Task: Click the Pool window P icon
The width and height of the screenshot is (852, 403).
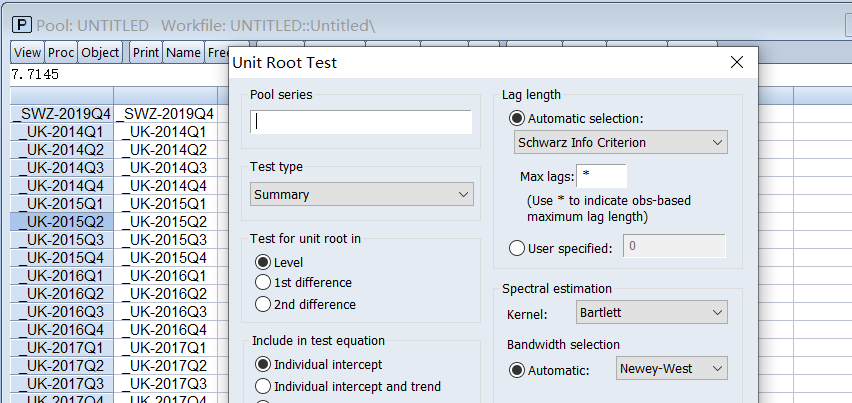Action: [x=20, y=24]
